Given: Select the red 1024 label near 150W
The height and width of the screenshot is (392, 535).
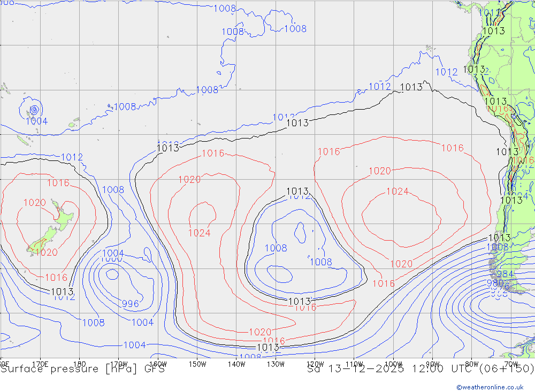Looking at the screenshot, I should click(x=200, y=233).
